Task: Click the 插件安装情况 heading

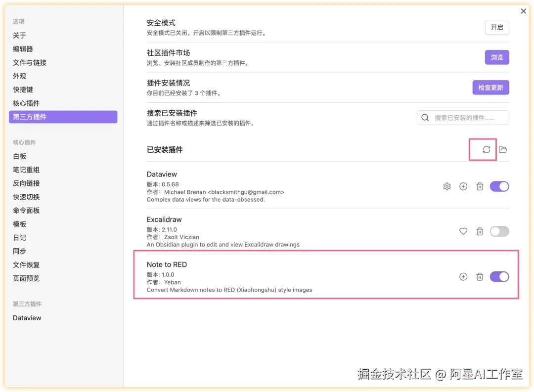Action: click(168, 83)
